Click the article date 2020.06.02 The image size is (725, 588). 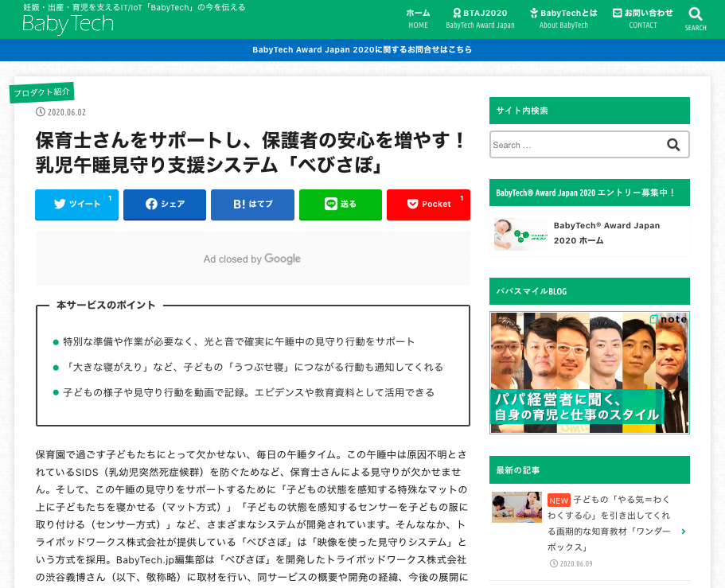tap(60, 112)
